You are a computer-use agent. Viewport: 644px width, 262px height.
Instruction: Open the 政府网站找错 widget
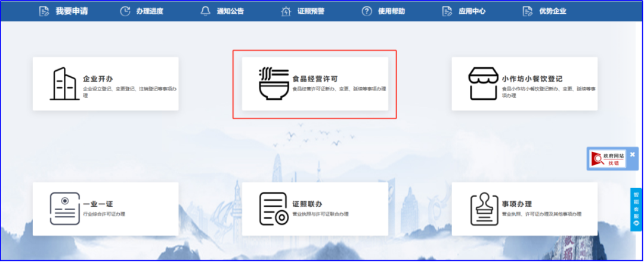click(x=608, y=158)
